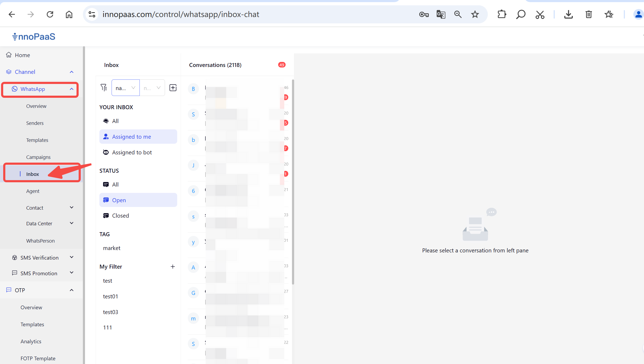The width and height of the screenshot is (644, 364).
Task: Click the market tag
Action: pos(112,248)
